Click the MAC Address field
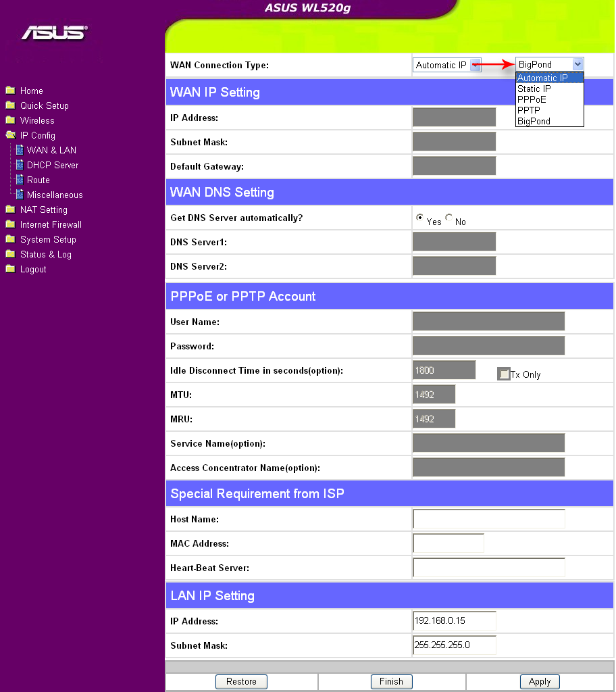Image resolution: width=616 pixels, height=692 pixels. tap(448, 543)
